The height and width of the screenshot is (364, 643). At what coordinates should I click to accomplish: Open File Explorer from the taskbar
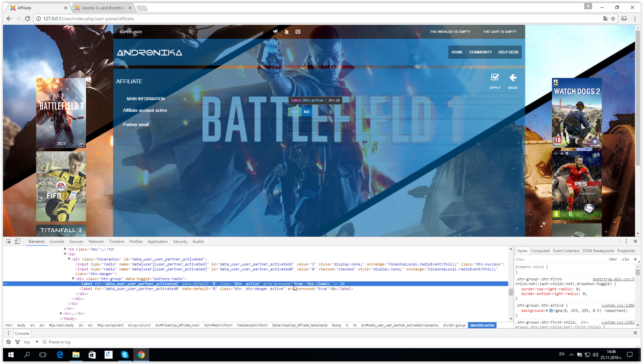76,355
